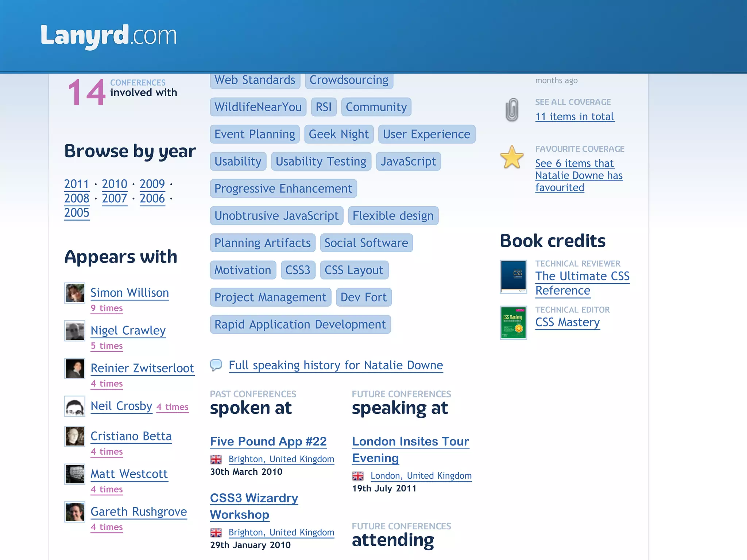
Task: See 6 items Natalie Downe has favourited
Action: coord(579,175)
